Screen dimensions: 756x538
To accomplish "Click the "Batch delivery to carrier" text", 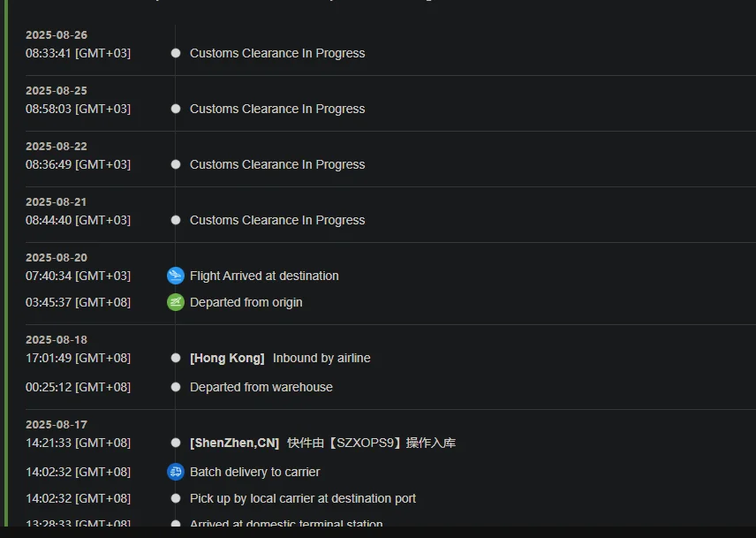I will 254,472.
